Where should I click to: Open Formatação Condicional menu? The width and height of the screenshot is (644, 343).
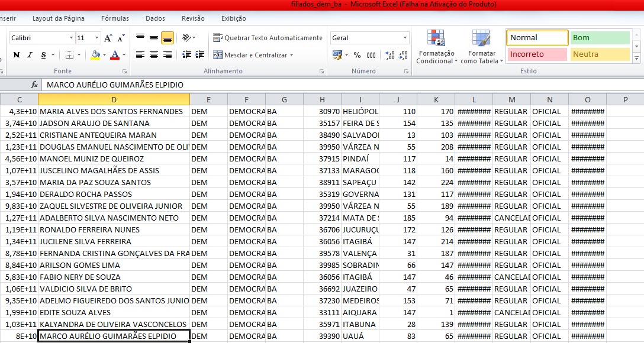coord(436,46)
